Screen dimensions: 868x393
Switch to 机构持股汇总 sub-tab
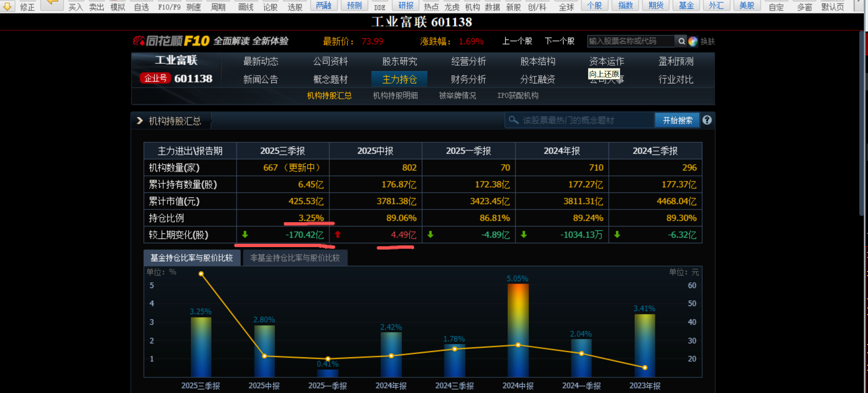(x=329, y=96)
